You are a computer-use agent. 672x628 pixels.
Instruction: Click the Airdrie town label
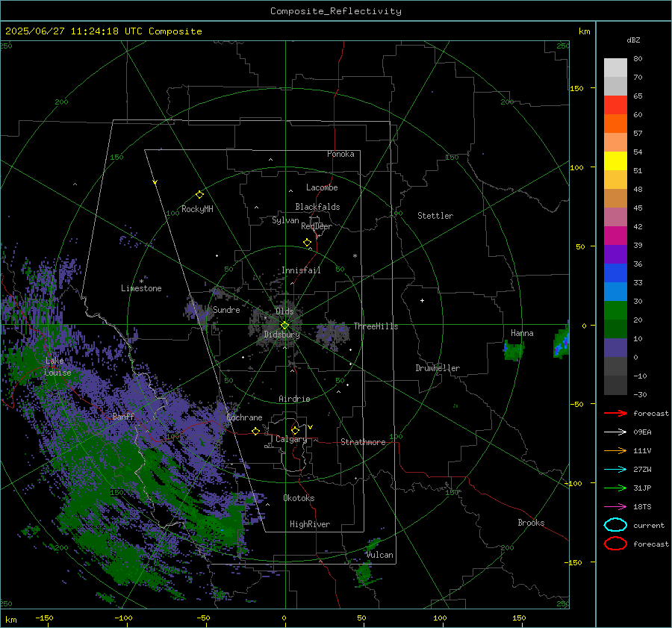coord(294,399)
